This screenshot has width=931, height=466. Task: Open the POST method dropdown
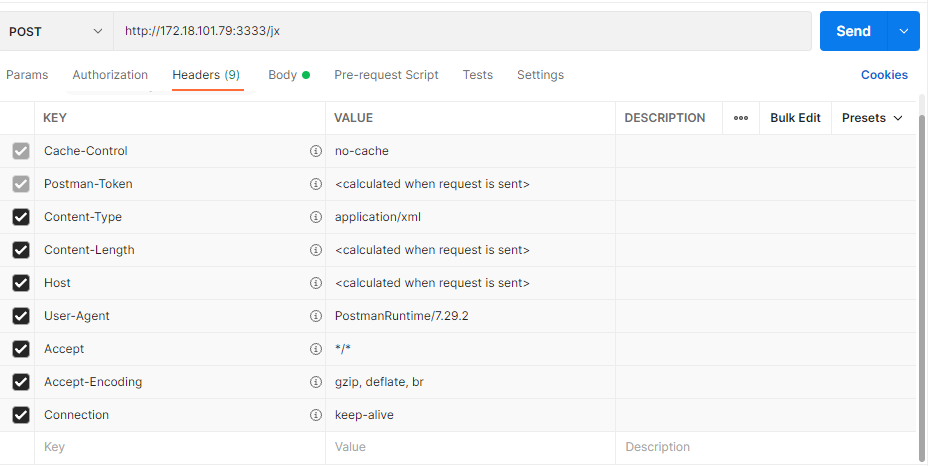click(x=56, y=31)
